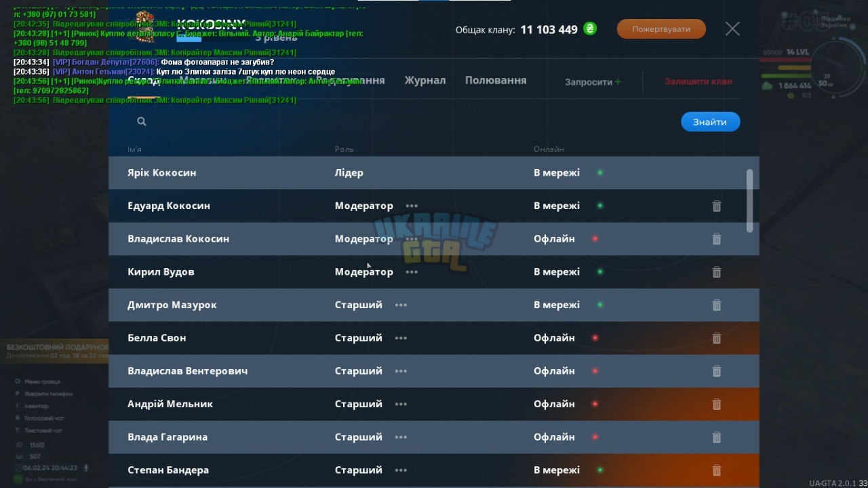Image resolution: width=868 pixels, height=488 pixels.
Task: Click Текстовий чат in the side hints
Action: [x=43, y=431]
